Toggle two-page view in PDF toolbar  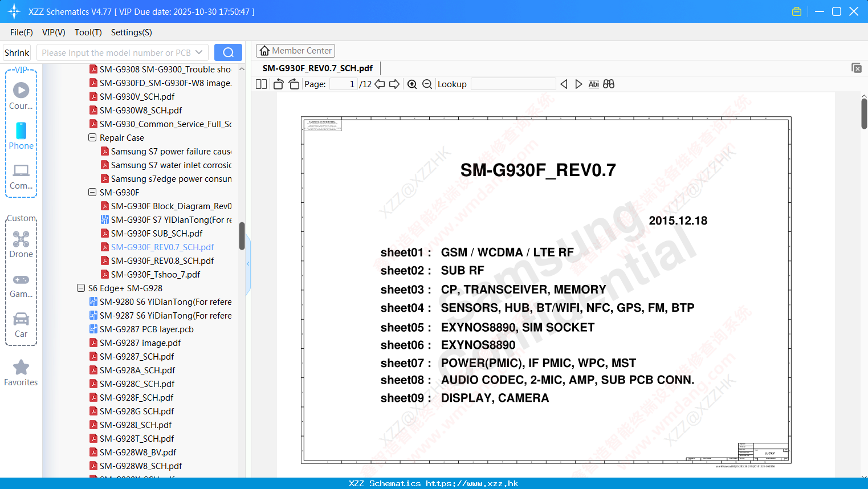[x=261, y=84]
